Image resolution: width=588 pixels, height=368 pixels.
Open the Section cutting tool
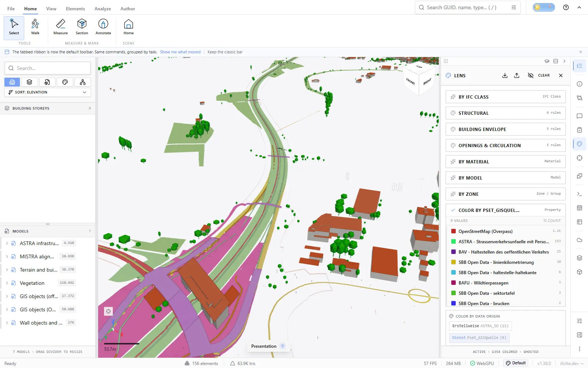tap(82, 28)
